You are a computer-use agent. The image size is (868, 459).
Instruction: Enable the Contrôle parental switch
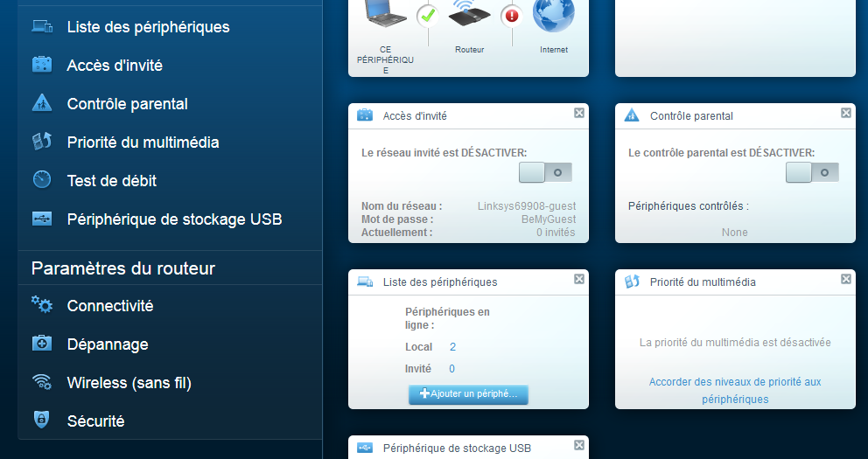click(812, 172)
